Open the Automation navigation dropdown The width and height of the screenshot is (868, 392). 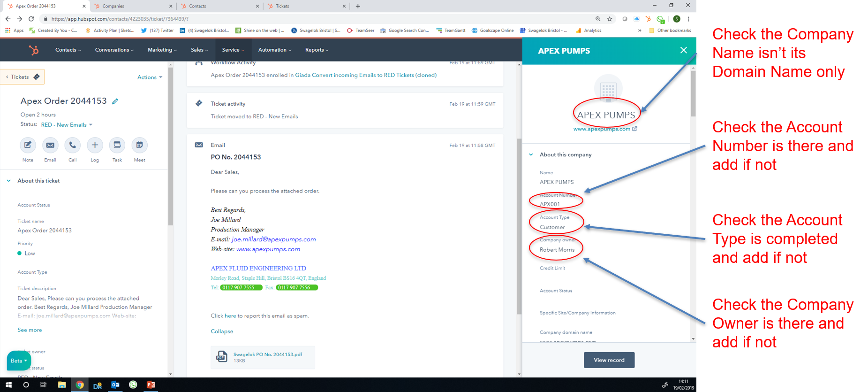click(x=275, y=50)
